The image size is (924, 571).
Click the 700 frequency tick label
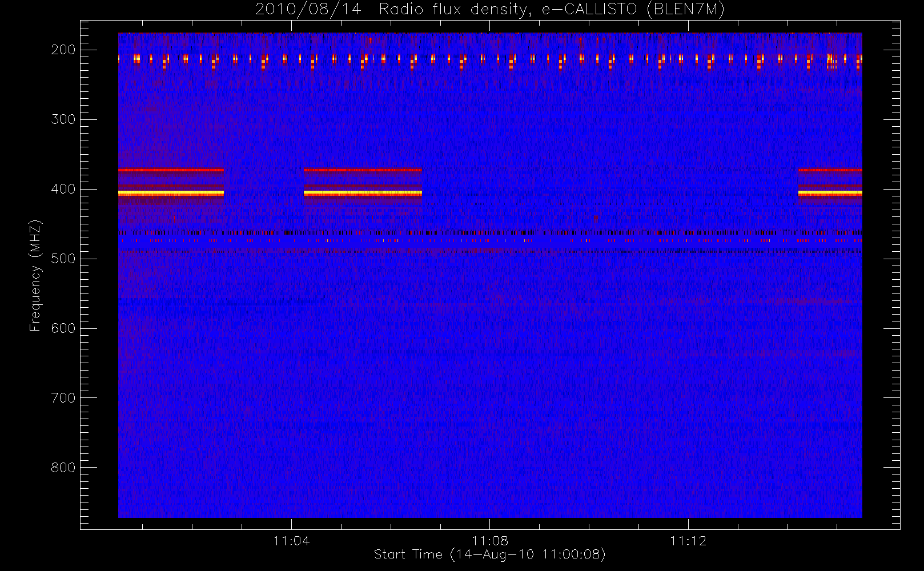(63, 398)
